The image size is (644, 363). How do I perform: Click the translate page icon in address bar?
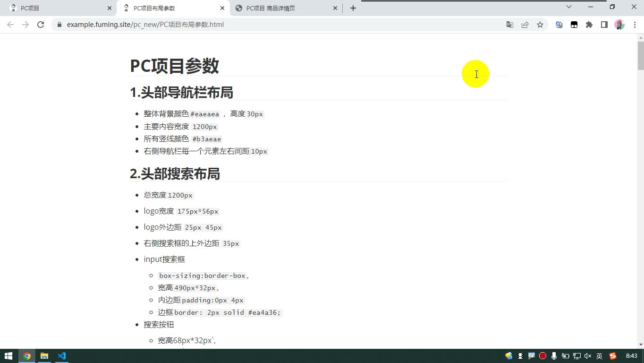pos(510,25)
